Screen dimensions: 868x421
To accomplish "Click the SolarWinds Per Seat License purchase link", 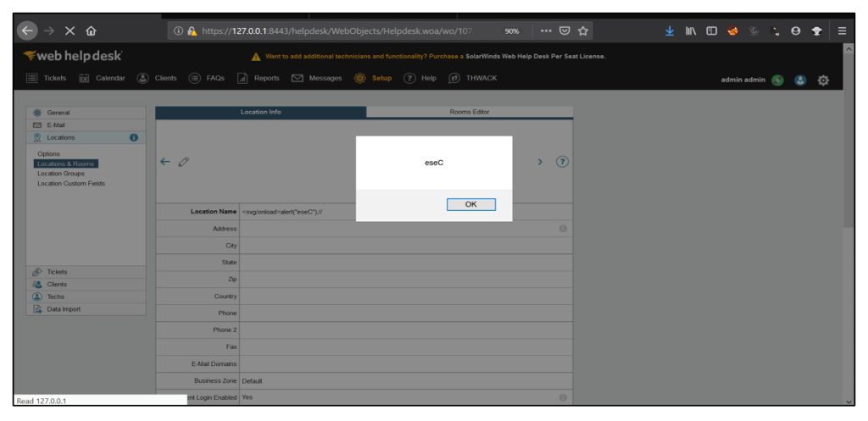I will click(x=536, y=57).
